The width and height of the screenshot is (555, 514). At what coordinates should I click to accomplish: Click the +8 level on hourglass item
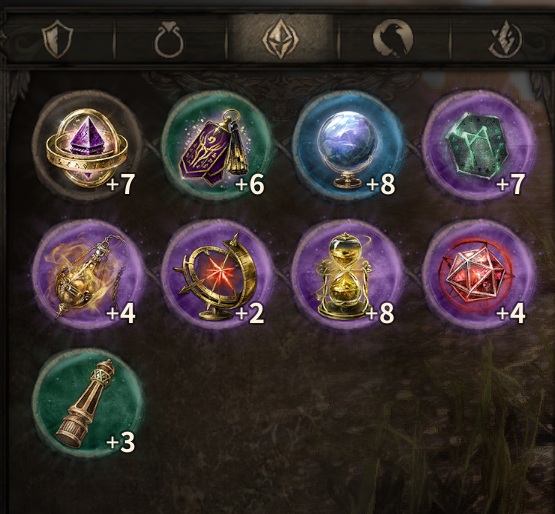pyautogui.click(x=380, y=314)
